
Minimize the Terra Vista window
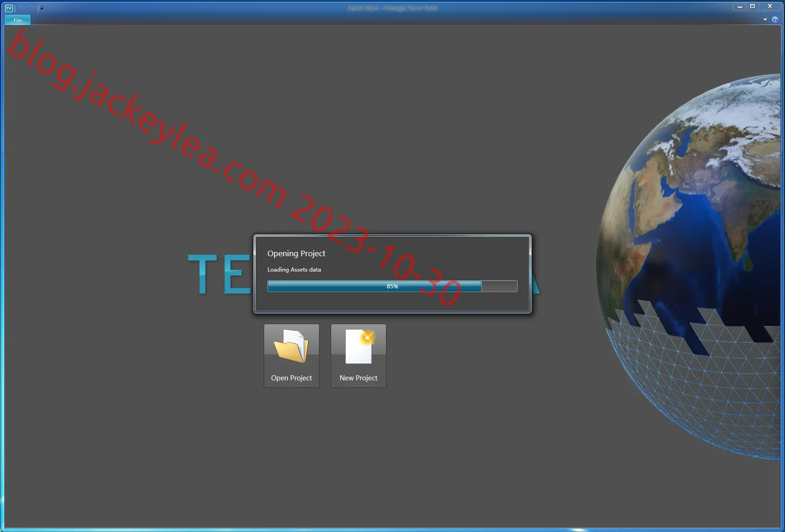739,7
